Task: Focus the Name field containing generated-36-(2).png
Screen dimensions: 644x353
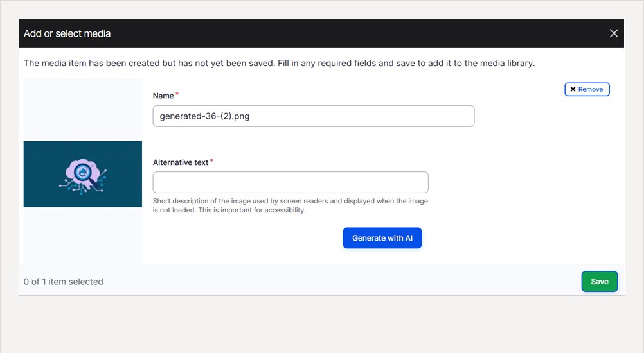Action: point(314,116)
